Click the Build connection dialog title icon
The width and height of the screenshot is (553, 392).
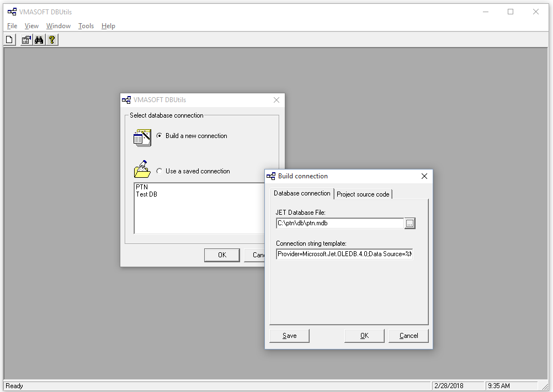271,176
